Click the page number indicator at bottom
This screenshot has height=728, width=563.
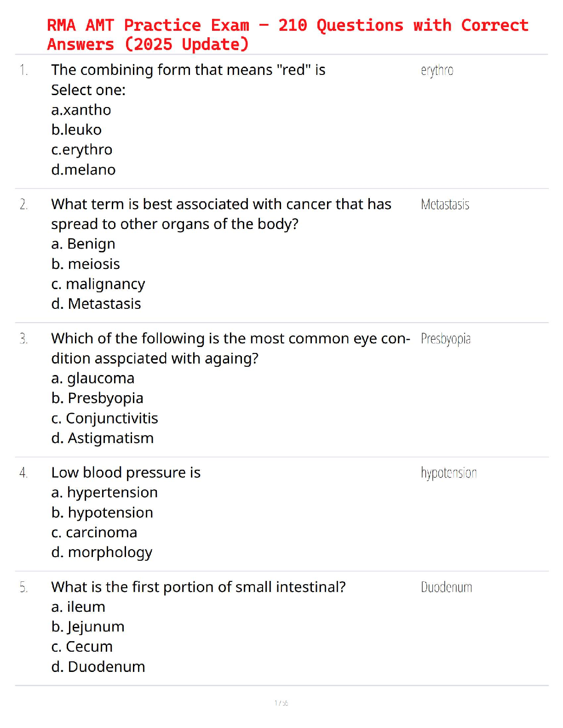pyautogui.click(x=281, y=703)
